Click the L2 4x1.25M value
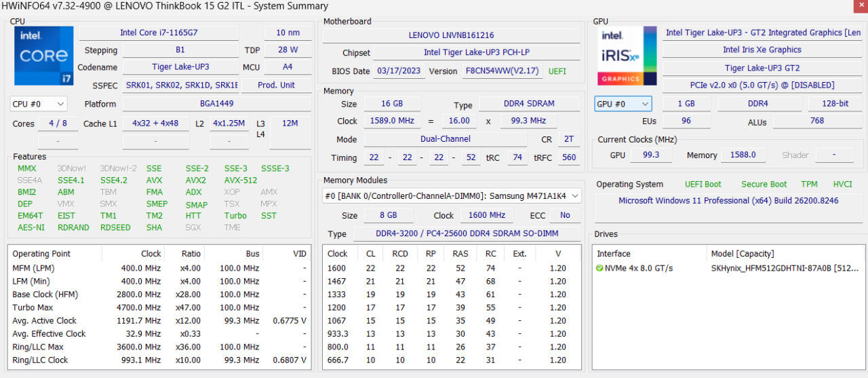This screenshot has height=378, width=868. (229, 124)
